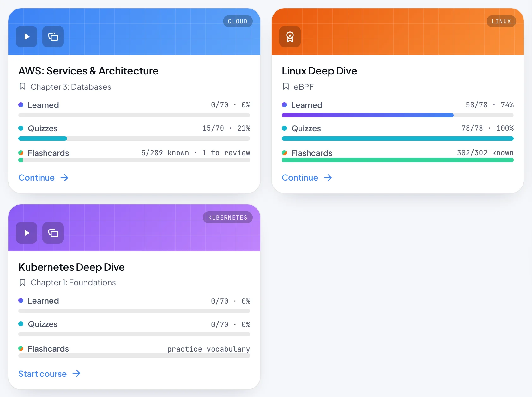The image size is (532, 397).
Task: Play the Kubernetes Deep Dive course
Action: click(27, 233)
